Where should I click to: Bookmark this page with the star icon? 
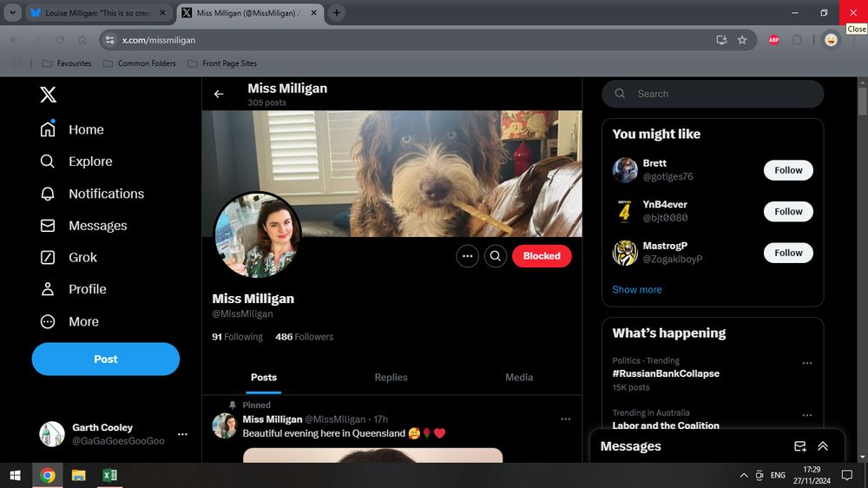click(742, 40)
